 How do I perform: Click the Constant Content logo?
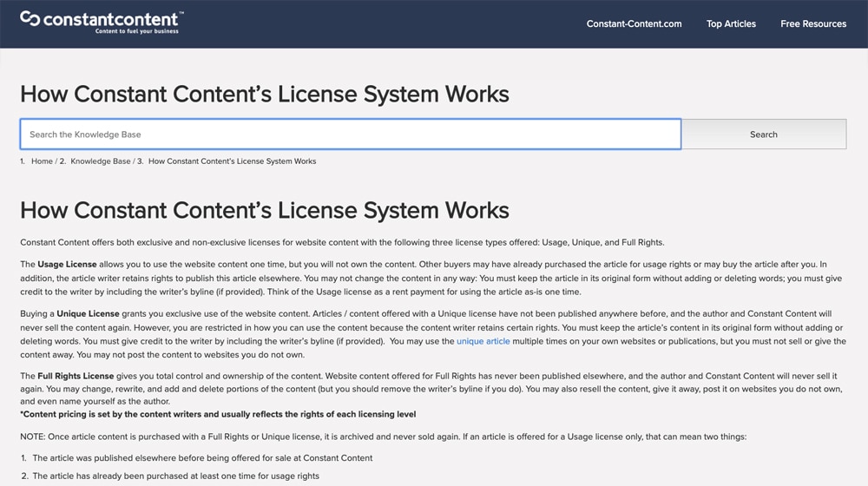[x=102, y=23]
